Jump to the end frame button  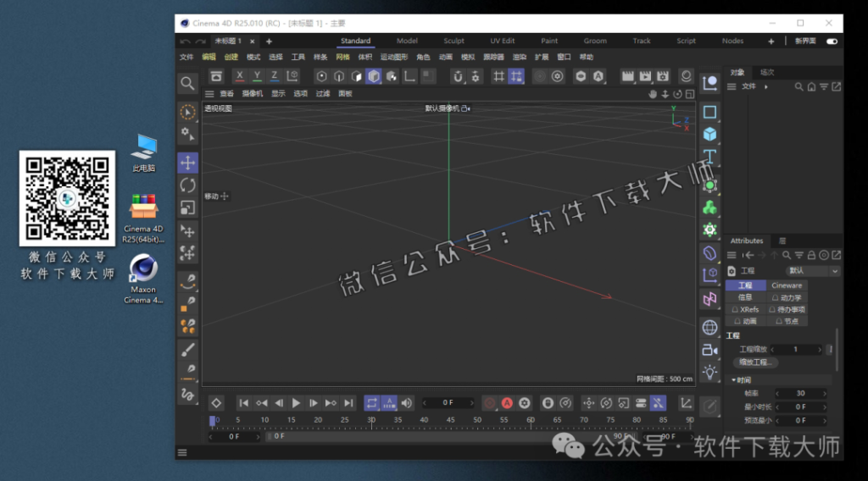pos(348,403)
